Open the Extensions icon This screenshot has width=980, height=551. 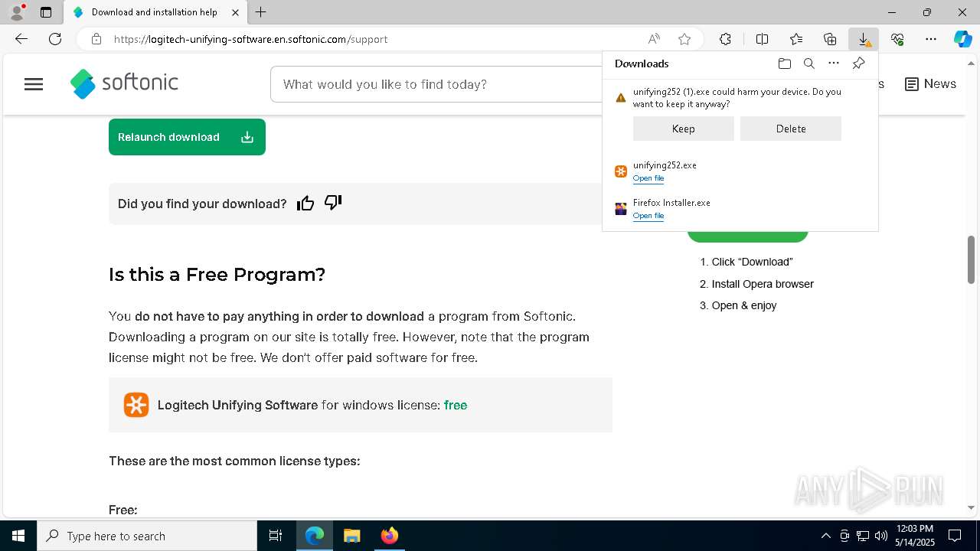pyautogui.click(x=725, y=39)
